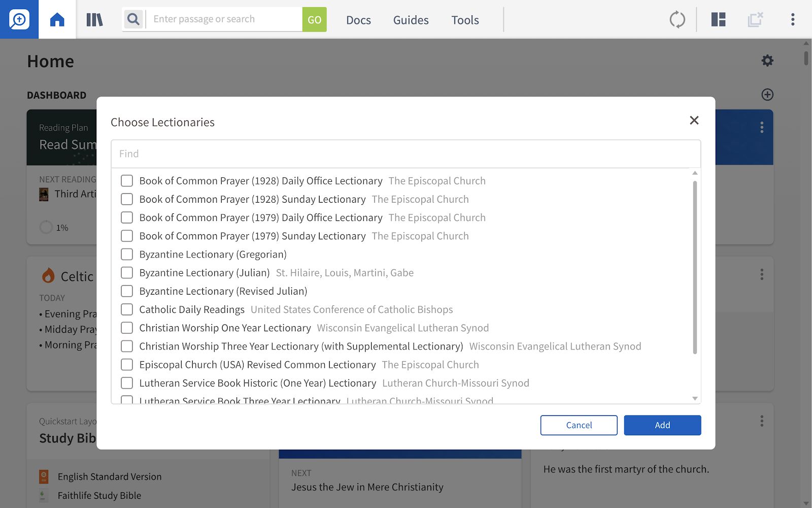Add a dashboard card with plus icon
This screenshot has height=508, width=812.
(x=767, y=94)
